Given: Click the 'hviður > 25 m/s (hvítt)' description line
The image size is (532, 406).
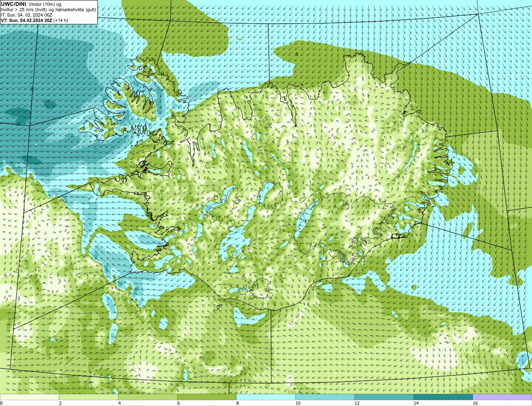Looking at the screenshot, I should click(x=48, y=10).
